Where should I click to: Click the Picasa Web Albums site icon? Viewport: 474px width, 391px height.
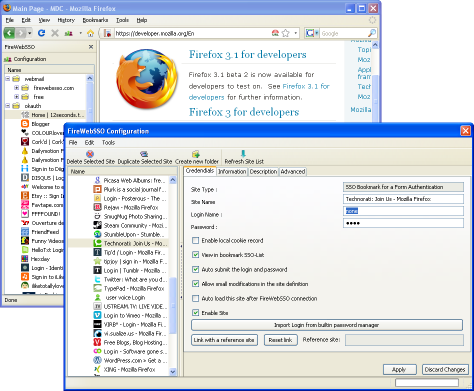(97, 180)
